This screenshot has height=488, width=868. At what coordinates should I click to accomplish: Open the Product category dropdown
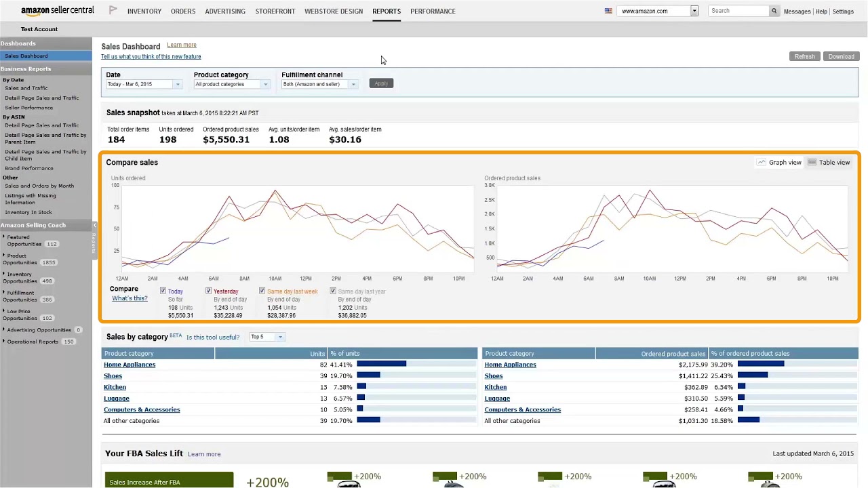231,84
